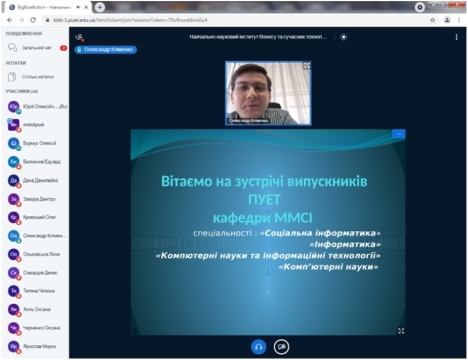Open the three-dot options menu
The image size is (468, 360).
tap(456, 37)
